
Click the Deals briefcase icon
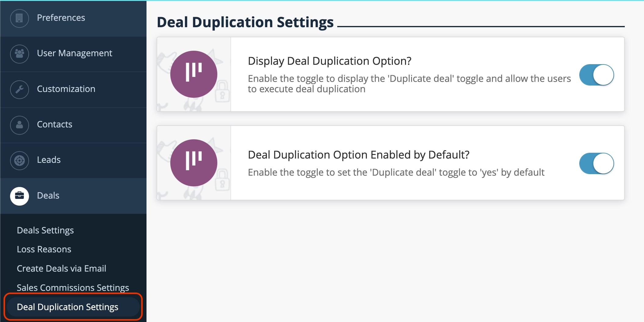19,196
